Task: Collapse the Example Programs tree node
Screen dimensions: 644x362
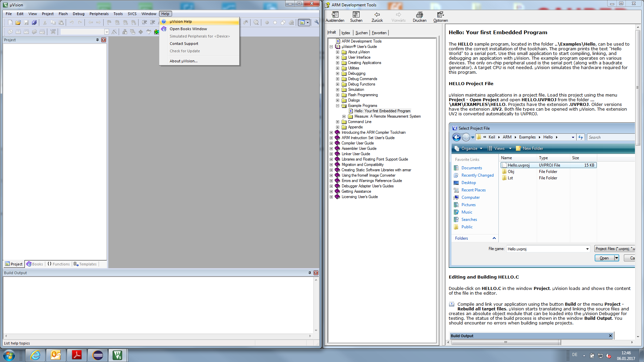Action: 338,106
